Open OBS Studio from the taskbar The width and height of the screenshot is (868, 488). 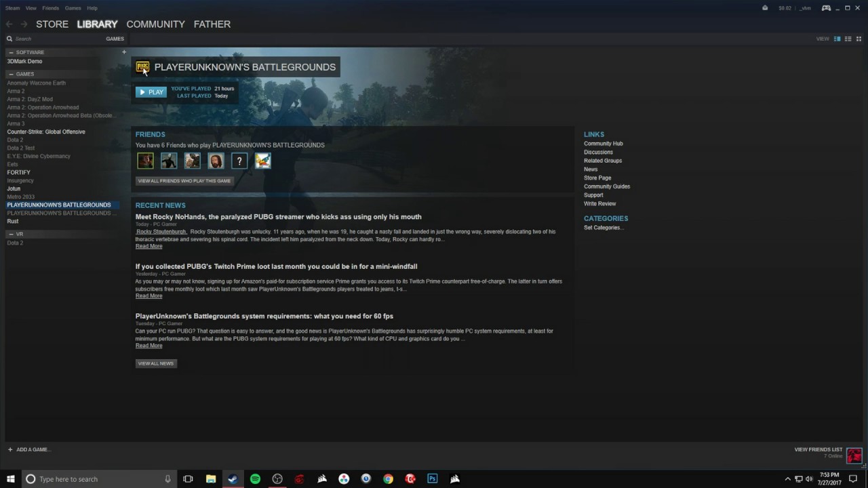[x=277, y=479]
